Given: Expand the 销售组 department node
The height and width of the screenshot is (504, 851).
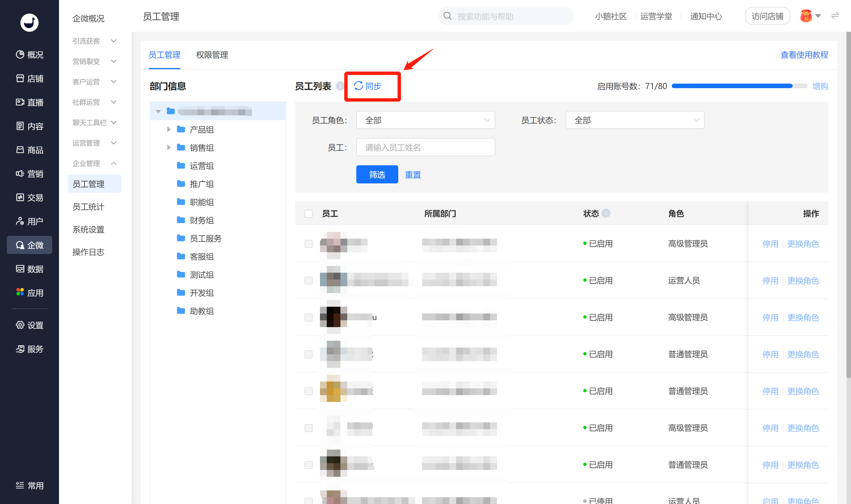Looking at the screenshot, I should [x=168, y=147].
